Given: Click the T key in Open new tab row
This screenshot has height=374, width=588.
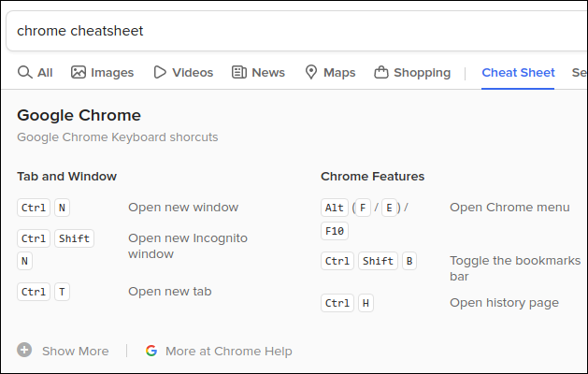Looking at the screenshot, I should (x=62, y=292).
